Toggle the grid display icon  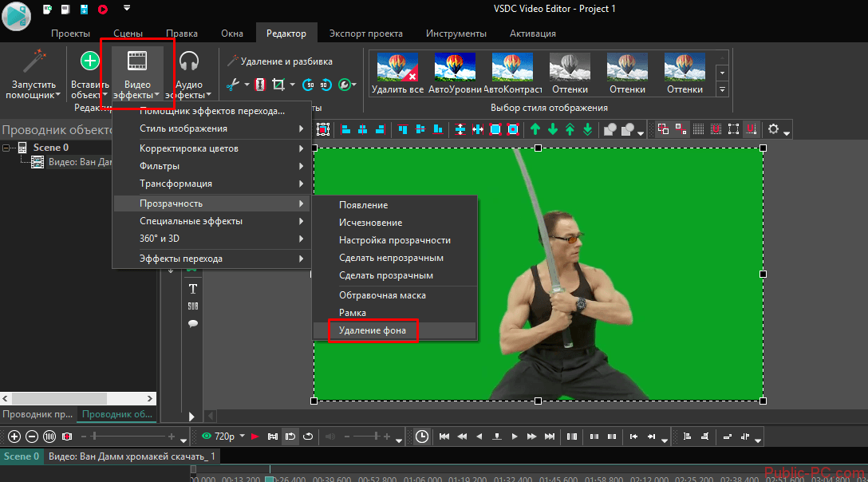699,129
